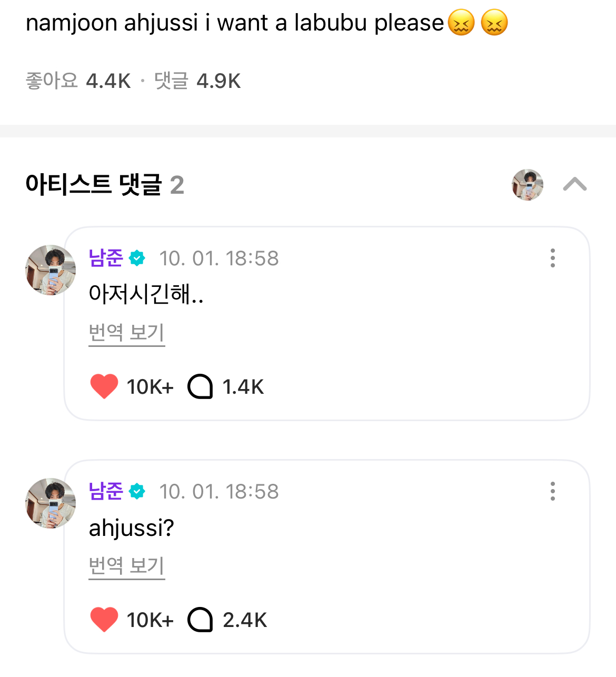This screenshot has height=677, width=616.
Task: View the post's 4.9K comments count
Action: (x=197, y=81)
